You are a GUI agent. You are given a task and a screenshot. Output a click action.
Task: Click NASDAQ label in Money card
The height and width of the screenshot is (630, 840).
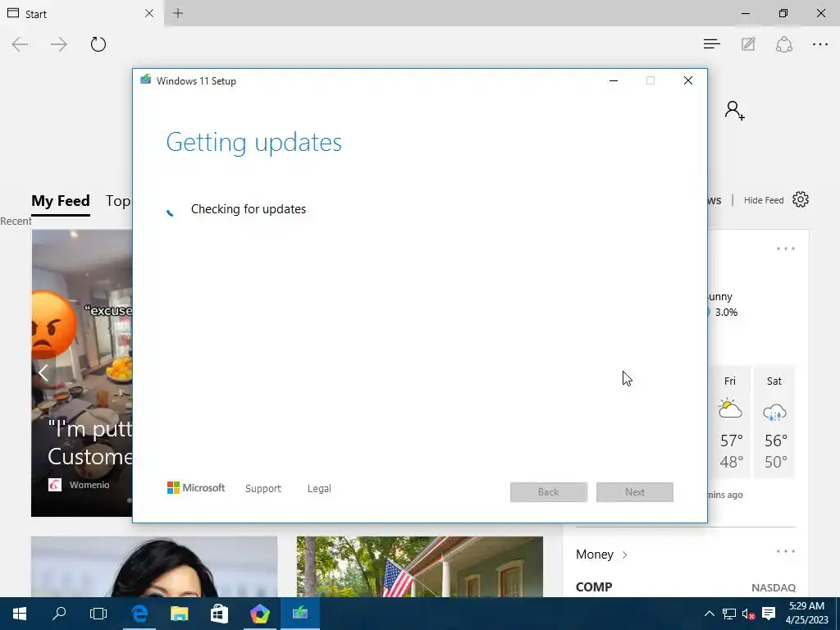point(773,587)
